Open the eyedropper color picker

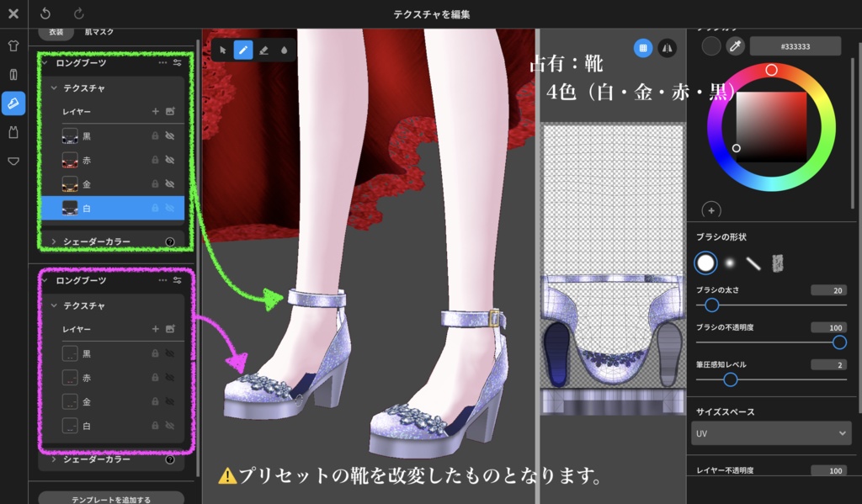tap(735, 47)
